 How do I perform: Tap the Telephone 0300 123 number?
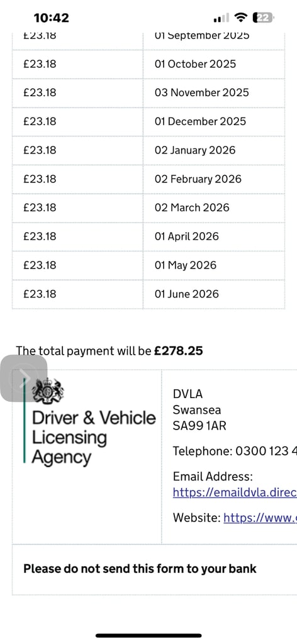[235, 452]
